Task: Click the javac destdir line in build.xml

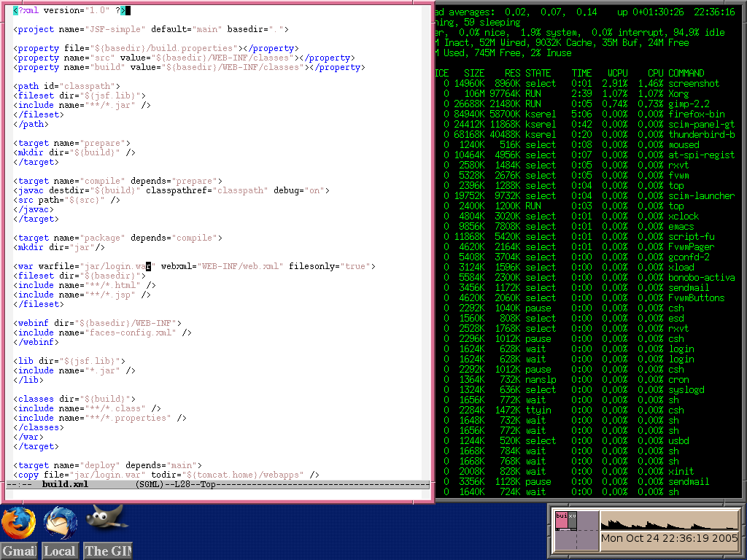Action: 171,190
